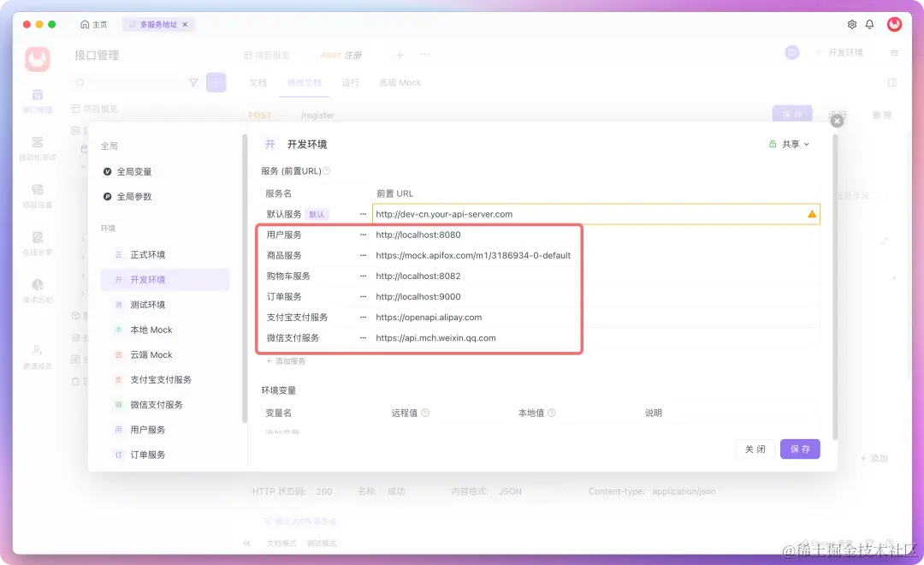Viewport: 924px width, 565px height.
Task: Click the filter funnel icon
Action: pos(193,82)
